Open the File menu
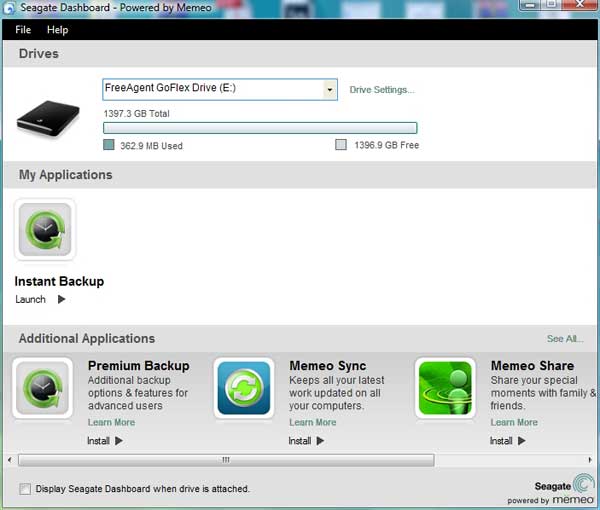Image resolution: width=600 pixels, height=510 pixels. coord(23,29)
